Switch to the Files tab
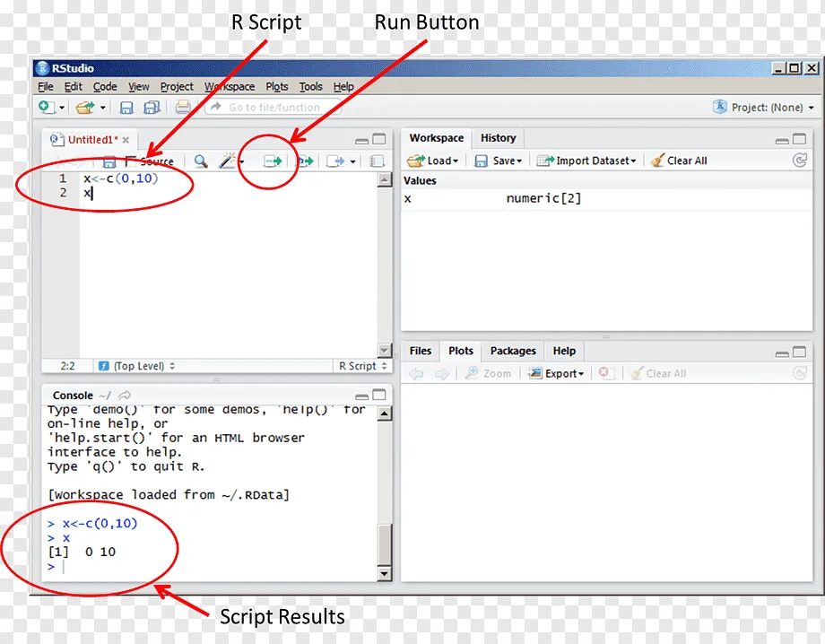The height and width of the screenshot is (644, 825). point(421,351)
